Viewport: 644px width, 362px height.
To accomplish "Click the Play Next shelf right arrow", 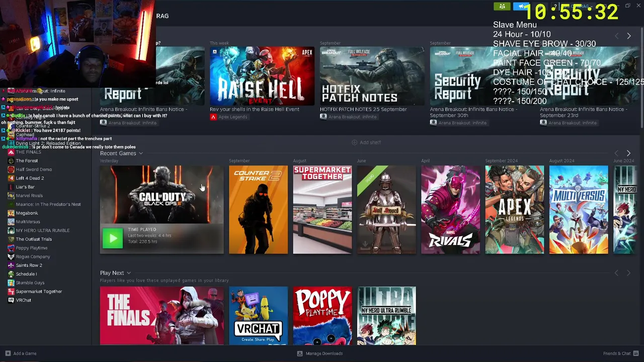I will coord(628,273).
